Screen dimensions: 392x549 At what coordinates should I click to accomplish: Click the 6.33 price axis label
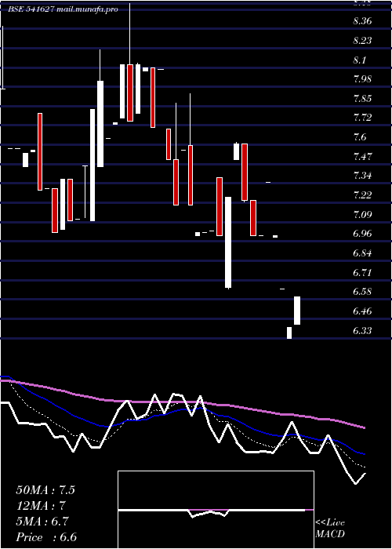362,330
